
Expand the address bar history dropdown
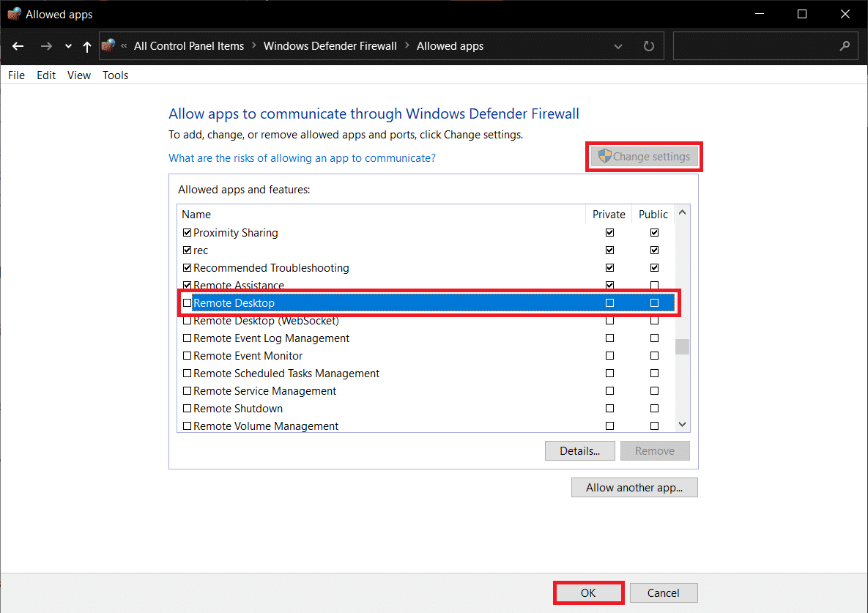(x=618, y=46)
